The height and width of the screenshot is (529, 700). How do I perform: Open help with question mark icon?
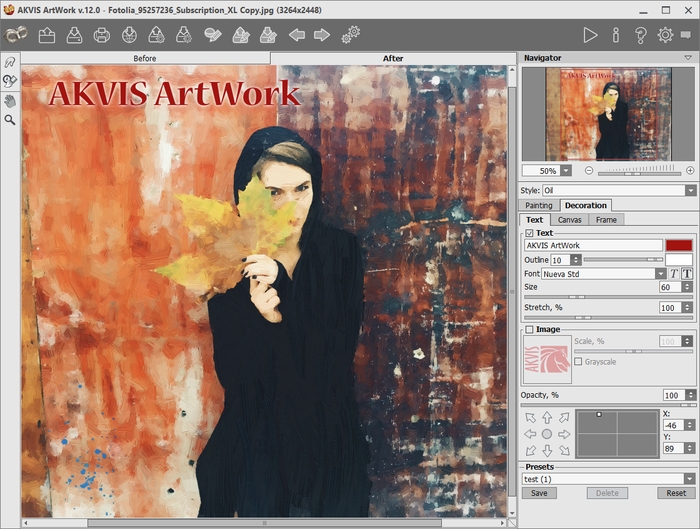click(641, 35)
